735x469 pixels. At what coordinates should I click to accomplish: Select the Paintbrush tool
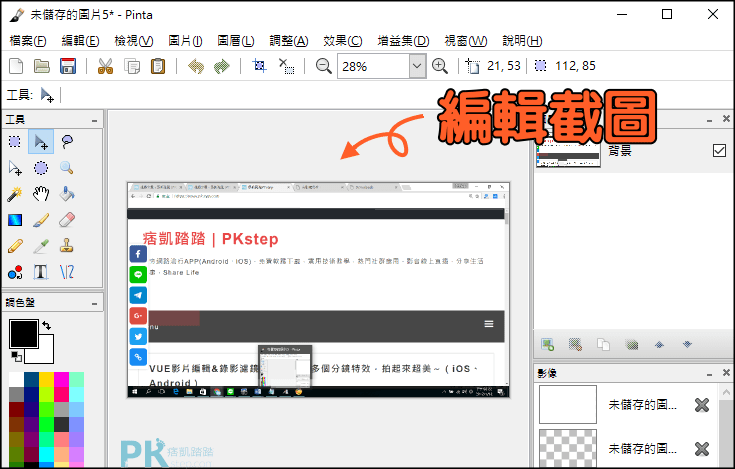click(41, 220)
